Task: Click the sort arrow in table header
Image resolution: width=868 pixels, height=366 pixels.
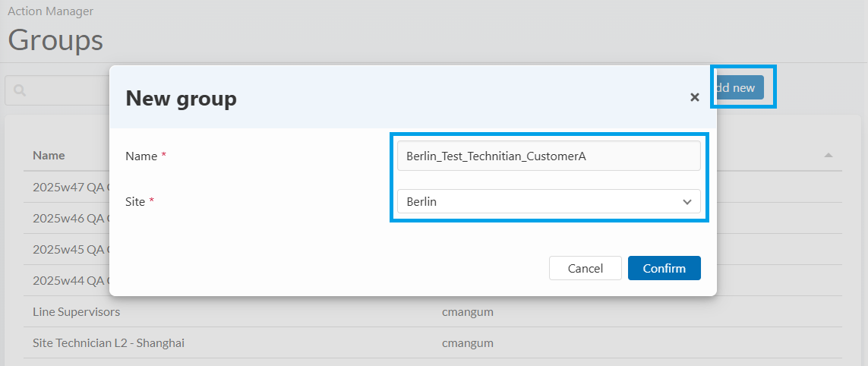Action: coord(828,156)
